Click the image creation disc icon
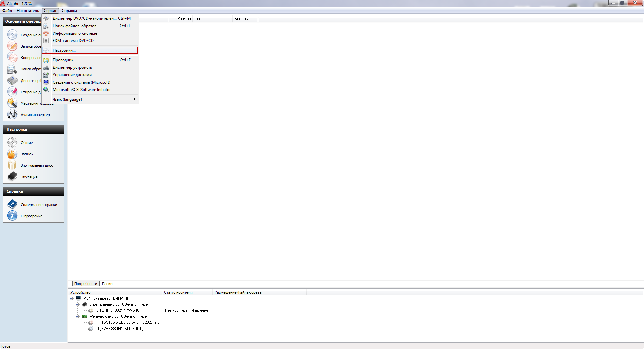Viewport: 644px width, 349px height. click(x=12, y=35)
